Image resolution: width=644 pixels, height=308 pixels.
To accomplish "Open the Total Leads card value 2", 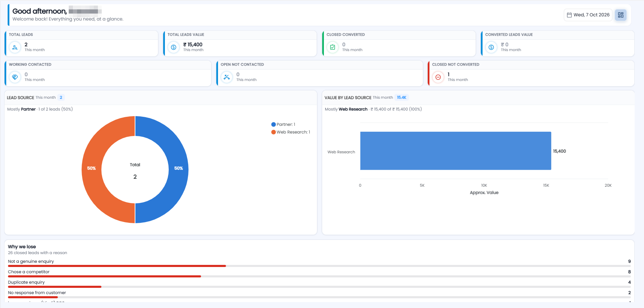I will (x=26, y=44).
